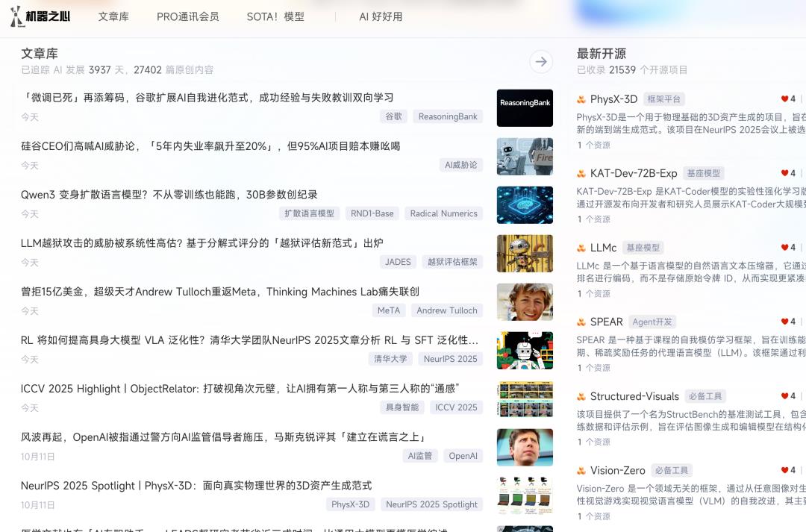Click the arrow icon beside 文章库 heading
806x532 pixels.
coord(541,62)
